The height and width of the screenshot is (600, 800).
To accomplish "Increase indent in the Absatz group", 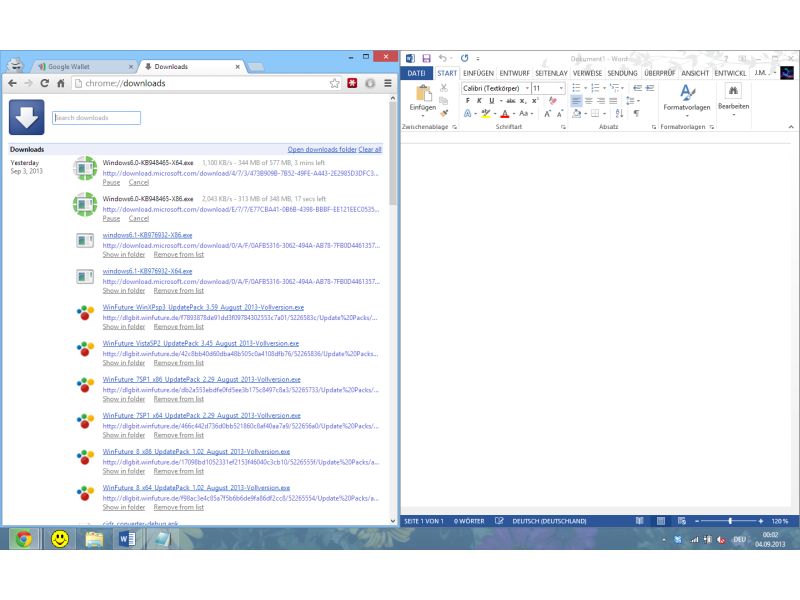I will 649,88.
